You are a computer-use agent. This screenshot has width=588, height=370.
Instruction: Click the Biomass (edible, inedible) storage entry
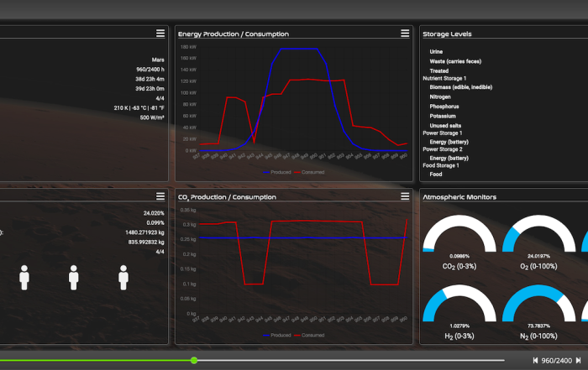coord(460,86)
